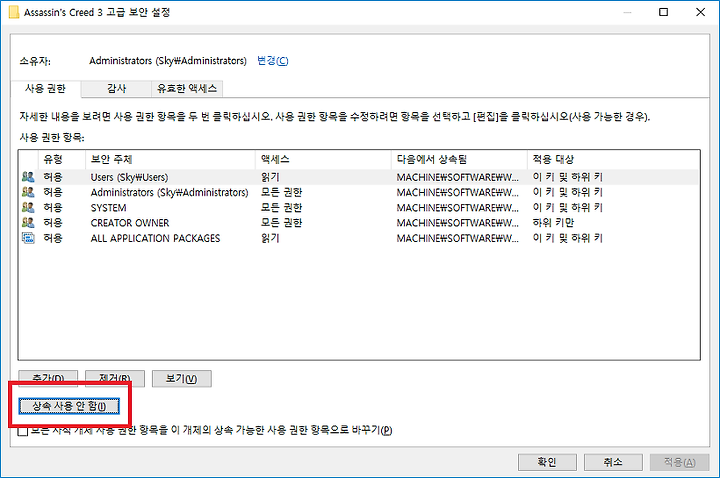The image size is (720, 478).
Task: Click 상속 사용 안 함(I) button
Action: point(69,406)
